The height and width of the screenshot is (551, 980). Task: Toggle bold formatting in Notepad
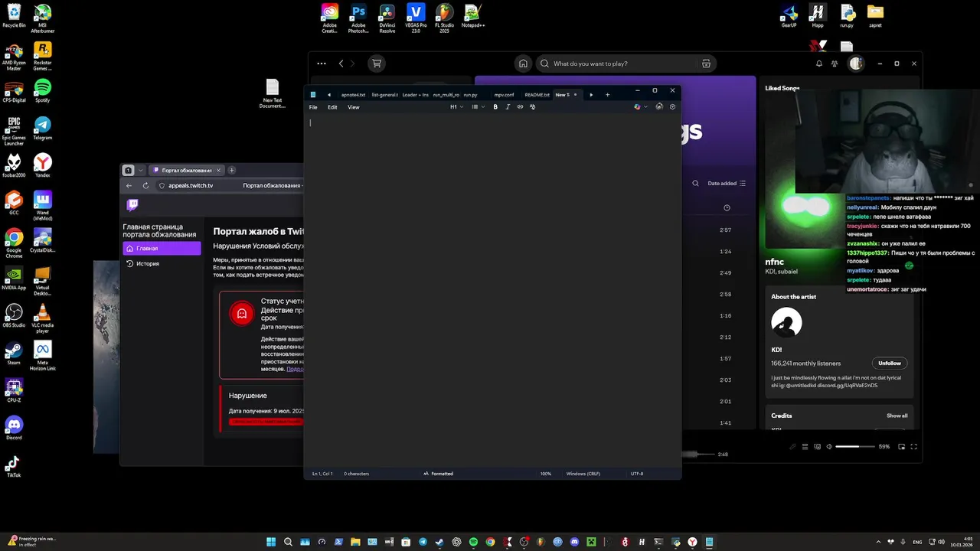(x=495, y=107)
